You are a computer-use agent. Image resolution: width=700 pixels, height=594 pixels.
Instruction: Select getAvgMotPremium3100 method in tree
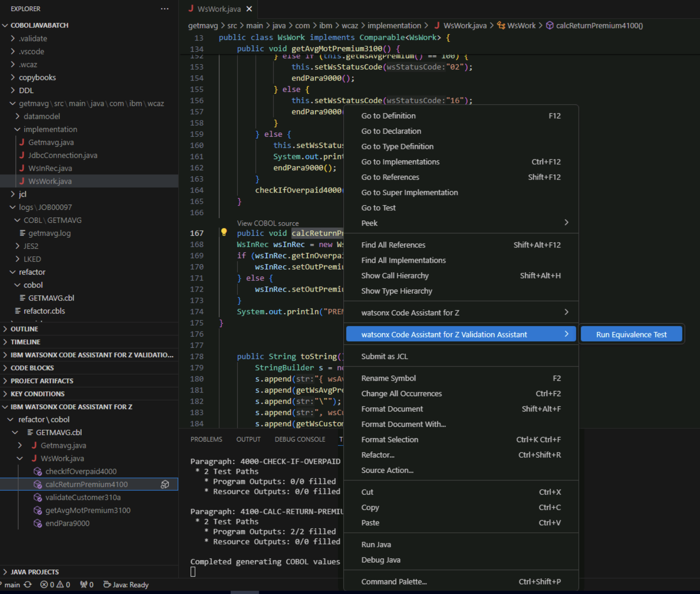click(88, 510)
